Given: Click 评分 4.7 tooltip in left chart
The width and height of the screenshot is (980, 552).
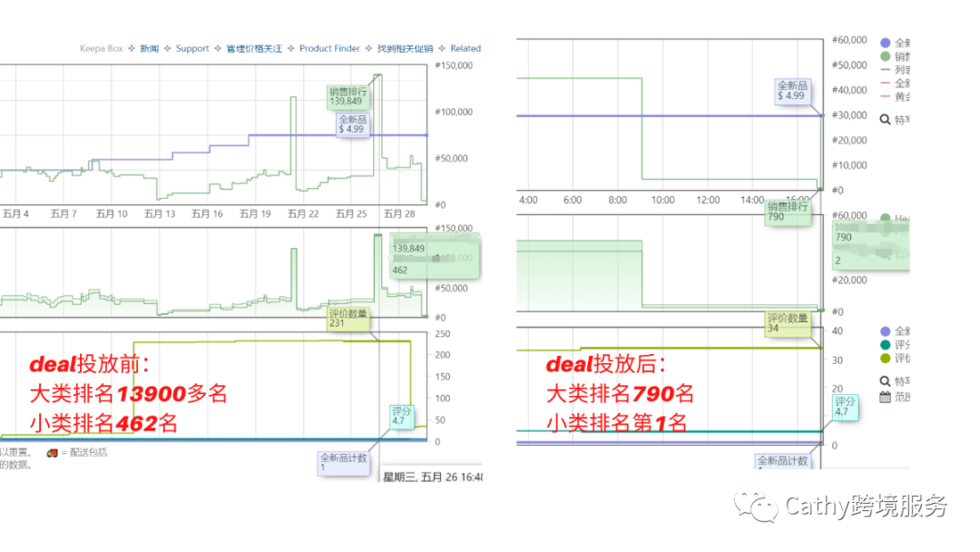Looking at the screenshot, I should [401, 417].
